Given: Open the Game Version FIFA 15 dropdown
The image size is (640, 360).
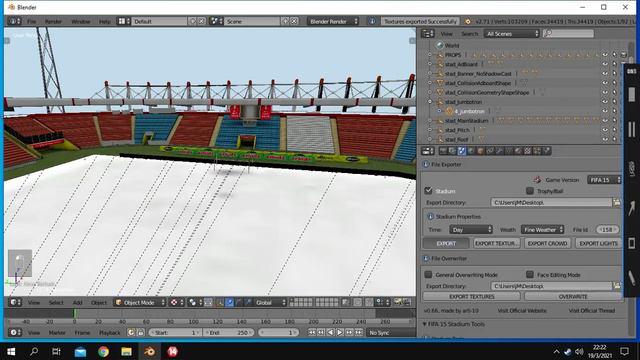Looking at the screenshot, I should (x=604, y=180).
